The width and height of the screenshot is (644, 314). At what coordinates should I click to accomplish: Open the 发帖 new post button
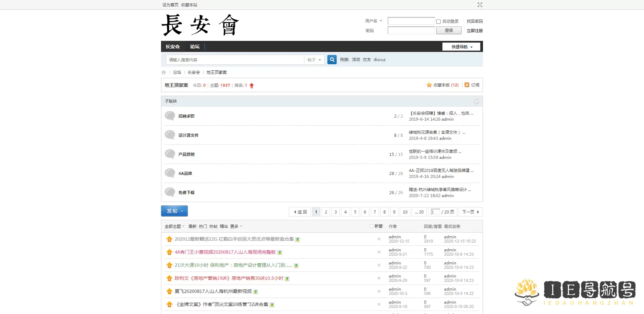[x=174, y=211]
